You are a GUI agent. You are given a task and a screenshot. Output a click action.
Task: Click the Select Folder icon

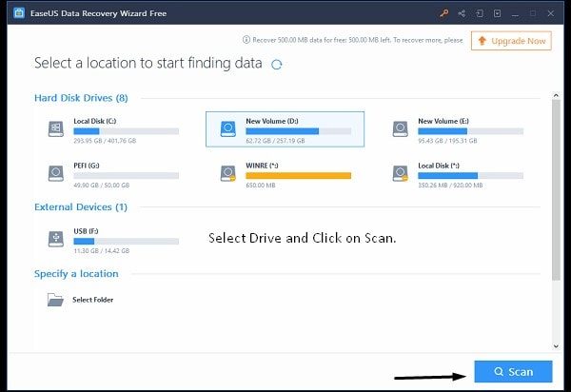tap(55, 300)
